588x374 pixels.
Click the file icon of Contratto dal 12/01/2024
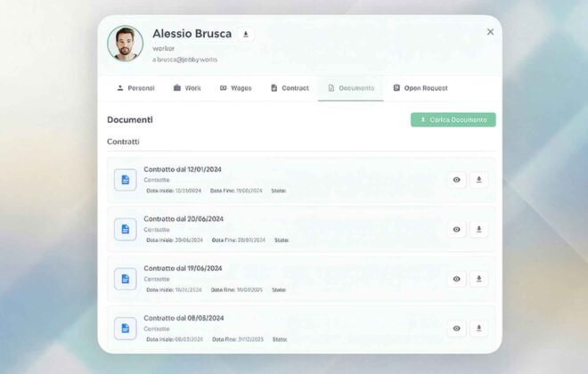pos(126,180)
